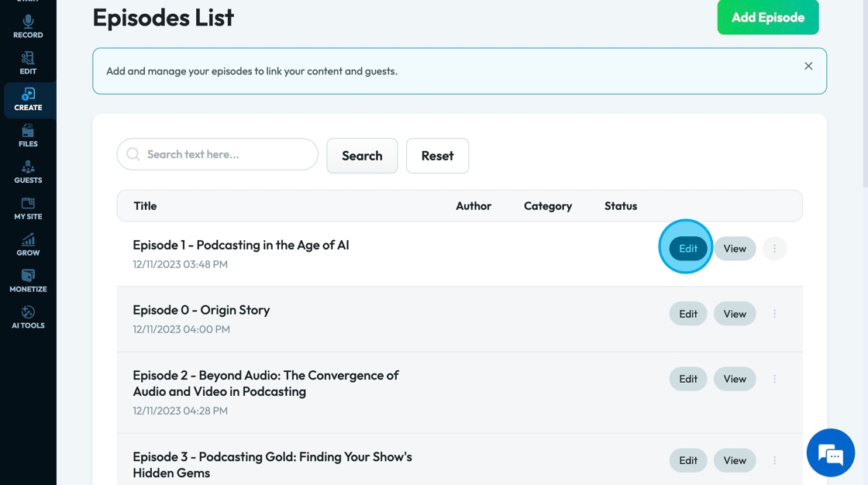Select the Create sidebar icon
Screen dimensions: 868x485
[x=28, y=99]
